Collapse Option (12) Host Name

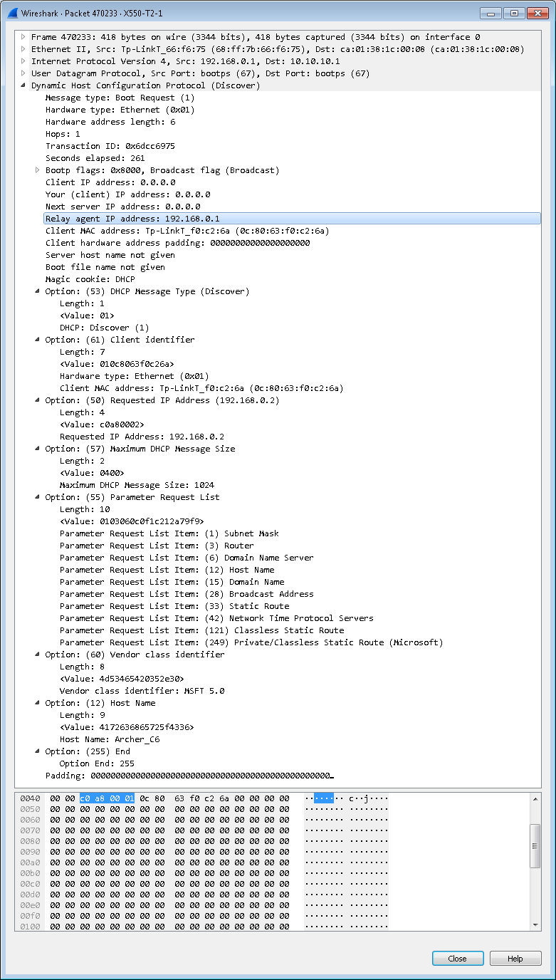(38, 703)
